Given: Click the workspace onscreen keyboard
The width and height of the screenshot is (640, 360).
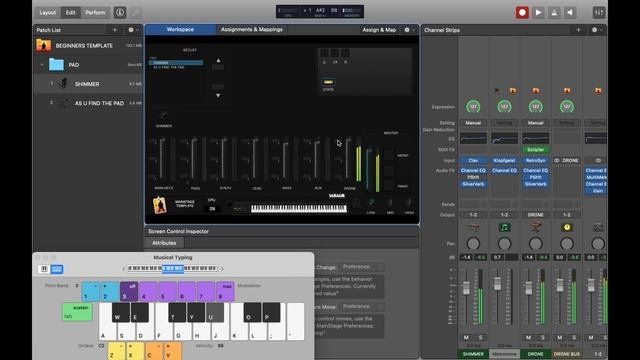Looking at the screenshot, I should pyautogui.click(x=299, y=209).
